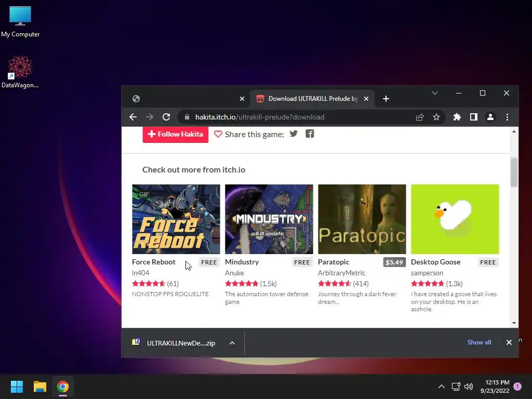Open the Windows Start menu
532x399 pixels.
coord(17,387)
